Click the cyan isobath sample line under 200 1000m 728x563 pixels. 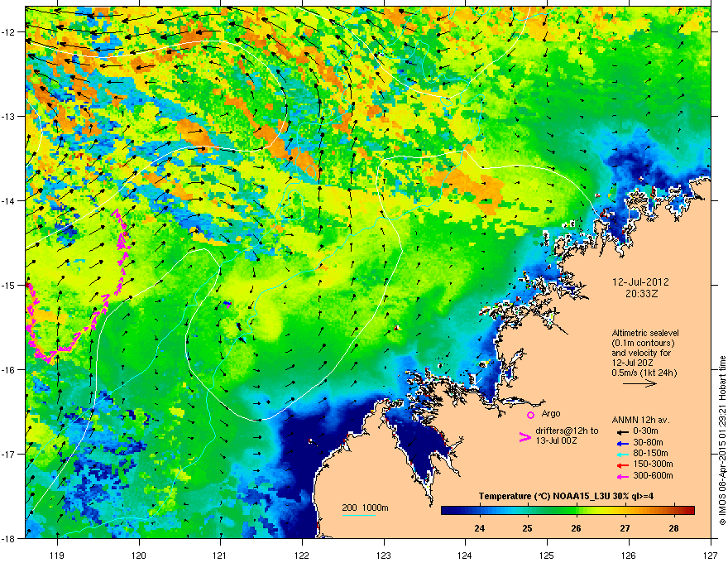click(359, 515)
